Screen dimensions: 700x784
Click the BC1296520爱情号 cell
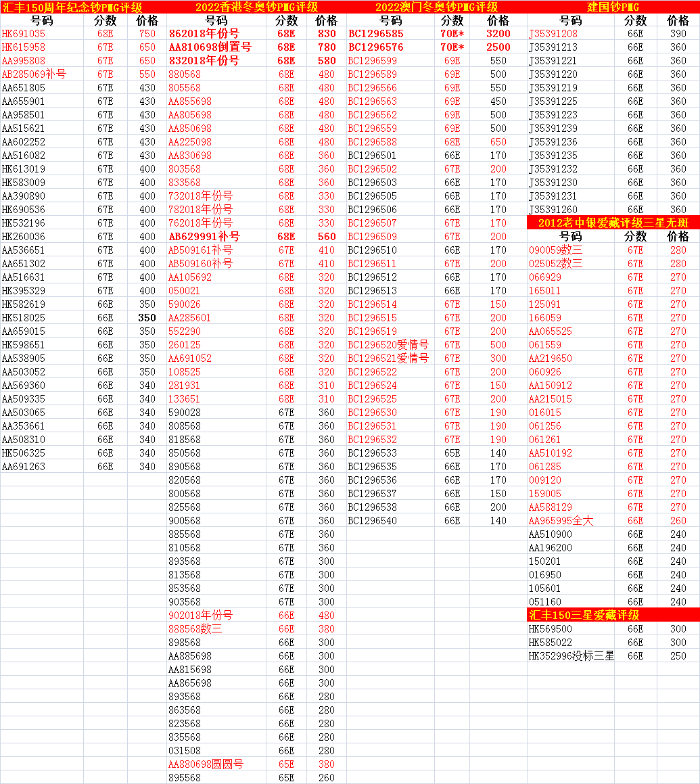coord(388,345)
